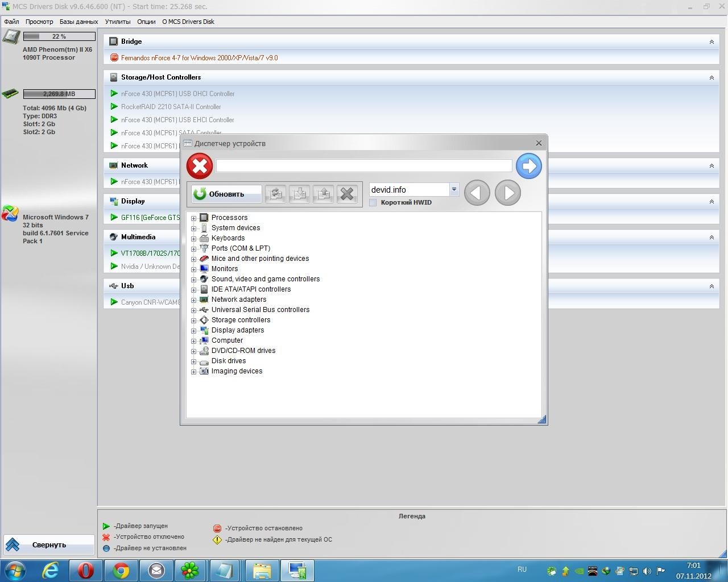Viewport: 728px width, 582px height.
Task: Expand Sound, video and game controllers
Action: 194,280
